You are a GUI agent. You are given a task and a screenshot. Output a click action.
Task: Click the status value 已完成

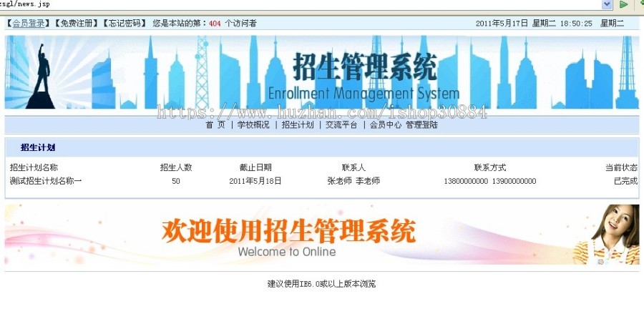pyautogui.click(x=625, y=181)
